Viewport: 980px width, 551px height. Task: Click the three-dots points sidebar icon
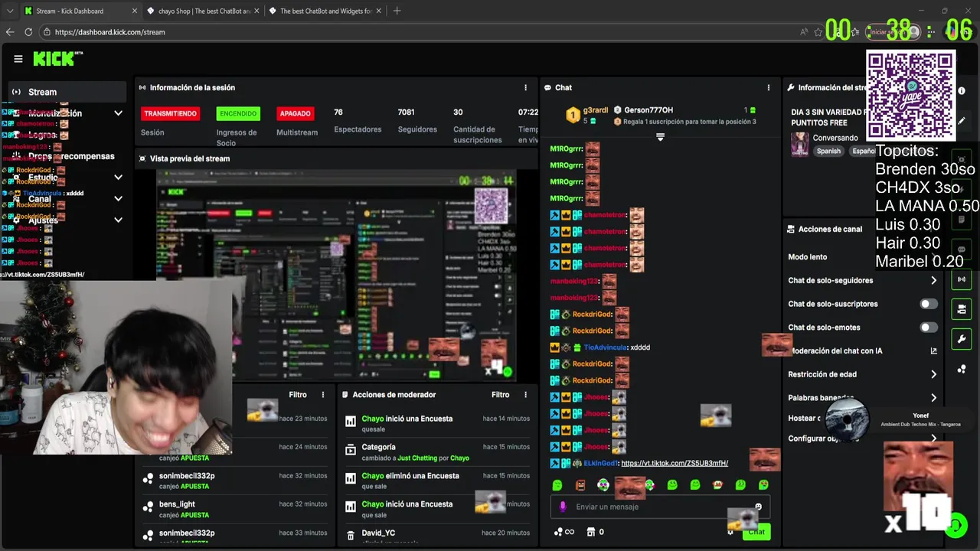click(962, 369)
